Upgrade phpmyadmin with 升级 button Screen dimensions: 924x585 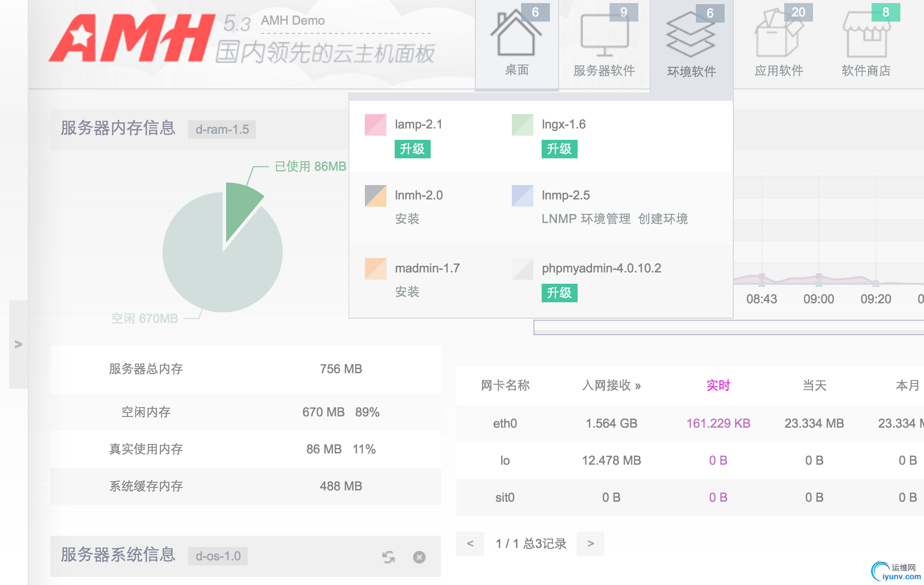point(560,293)
